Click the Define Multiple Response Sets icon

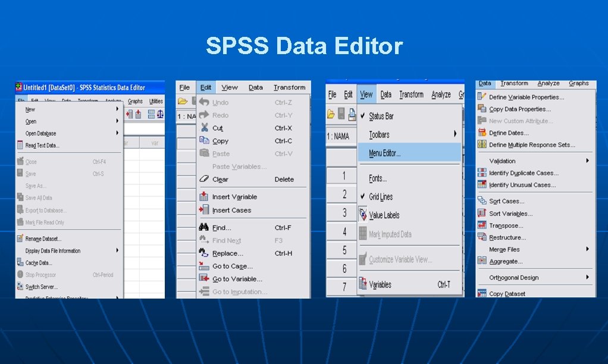pos(482,144)
